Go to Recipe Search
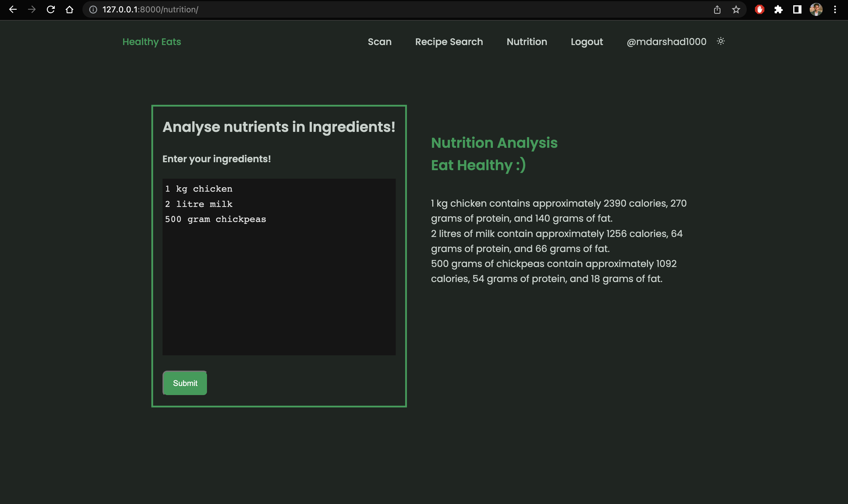 click(449, 42)
